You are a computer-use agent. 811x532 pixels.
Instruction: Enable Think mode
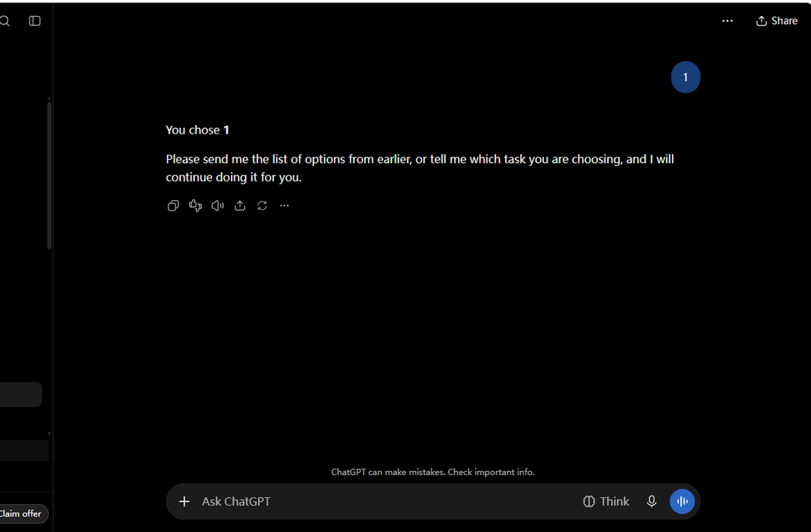click(606, 501)
